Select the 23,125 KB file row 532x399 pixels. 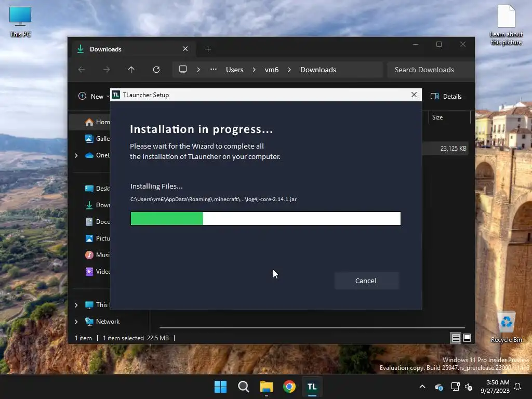click(x=446, y=148)
